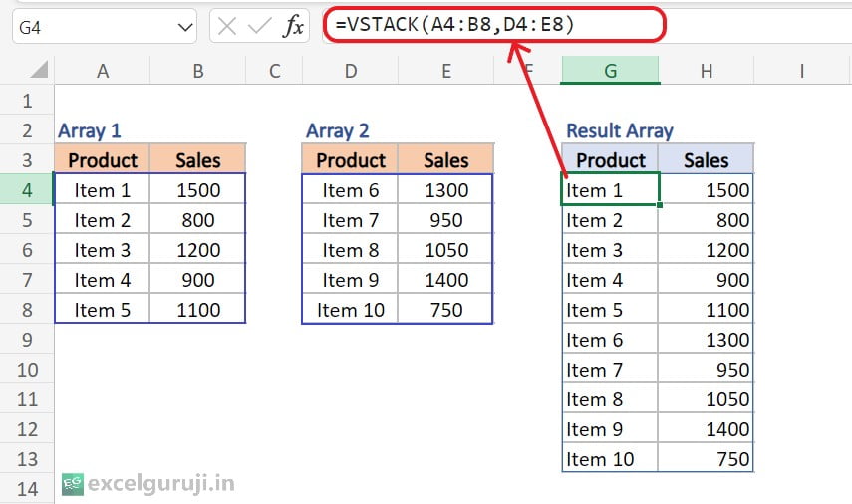This screenshot has height=504, width=852.
Task: Click the Select All corner triangle
Action: pos(39,70)
